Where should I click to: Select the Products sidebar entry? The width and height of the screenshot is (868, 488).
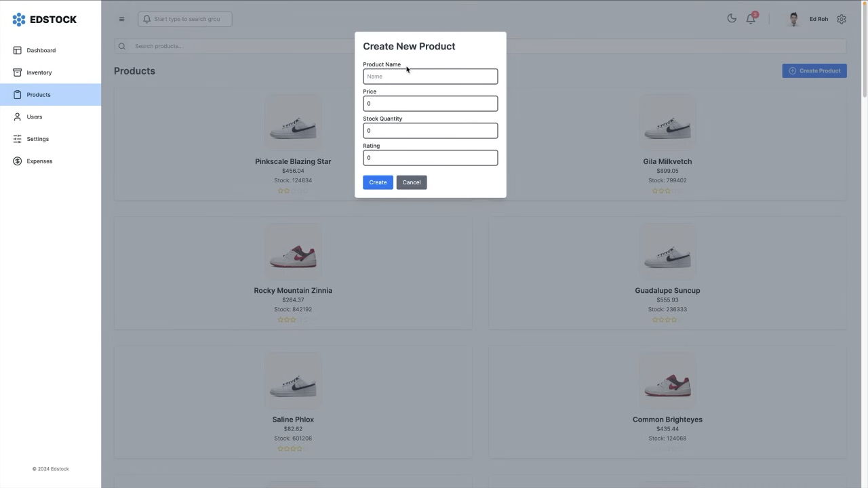pyautogui.click(x=38, y=95)
